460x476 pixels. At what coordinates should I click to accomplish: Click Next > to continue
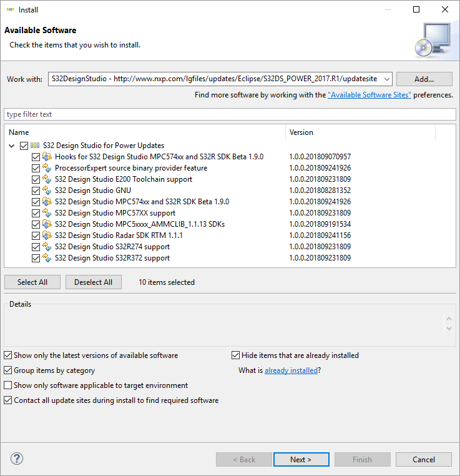[x=301, y=459]
